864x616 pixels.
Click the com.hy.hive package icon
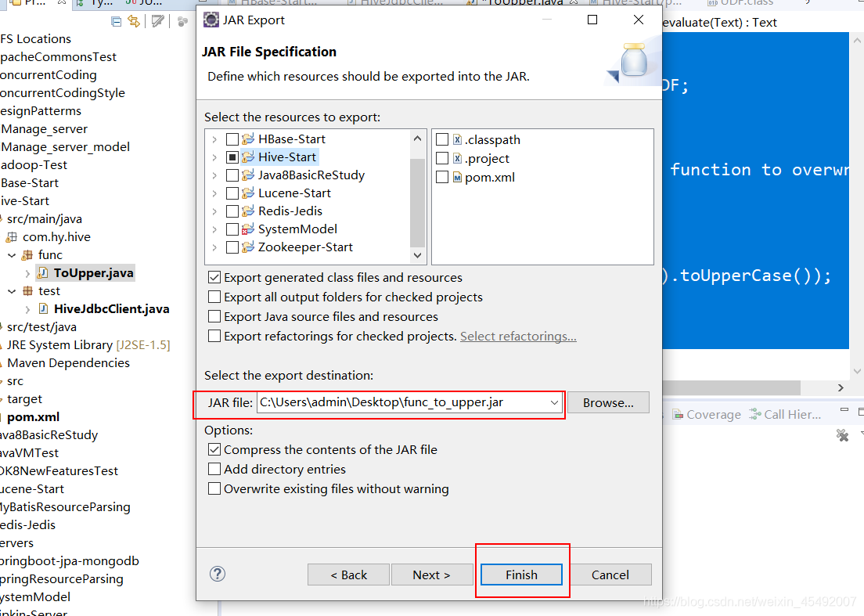pos(12,237)
